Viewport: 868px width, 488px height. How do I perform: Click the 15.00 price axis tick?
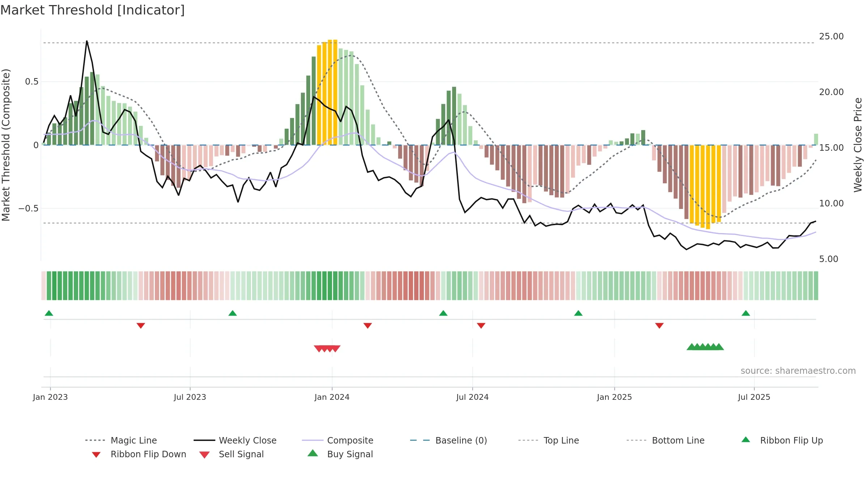point(831,148)
